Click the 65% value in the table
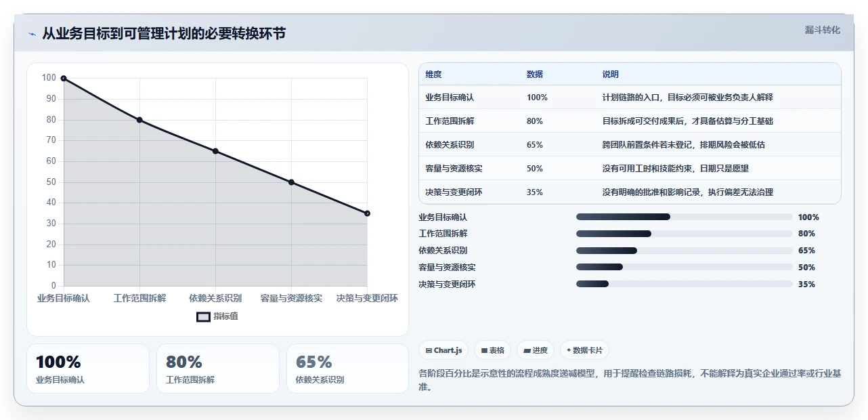868x420 pixels. [535, 145]
